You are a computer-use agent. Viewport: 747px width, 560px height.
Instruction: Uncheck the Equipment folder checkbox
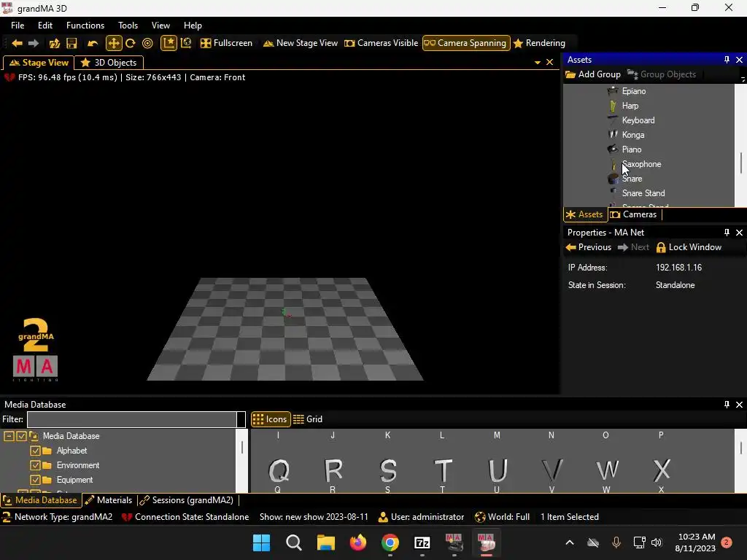[35, 480]
